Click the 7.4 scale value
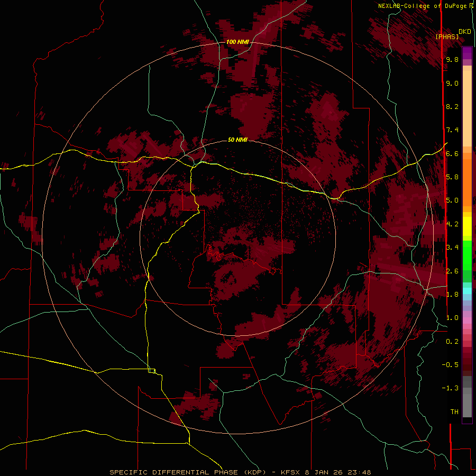 point(452,130)
